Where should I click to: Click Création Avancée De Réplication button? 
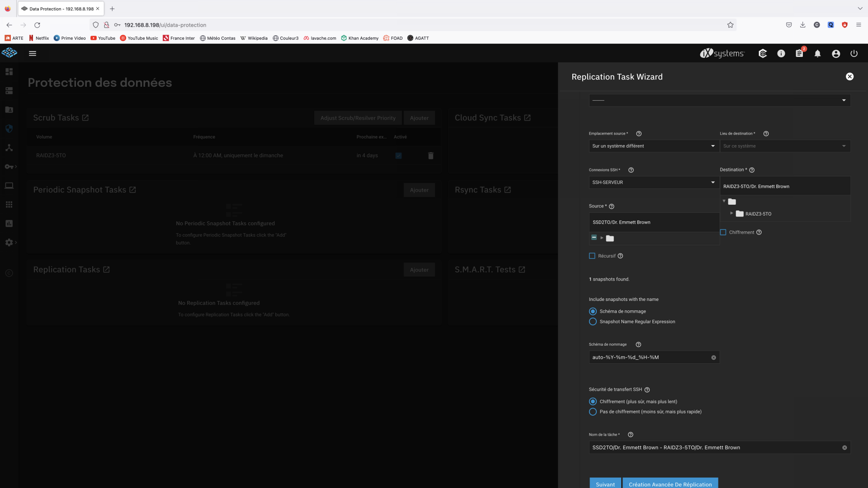[670, 483]
